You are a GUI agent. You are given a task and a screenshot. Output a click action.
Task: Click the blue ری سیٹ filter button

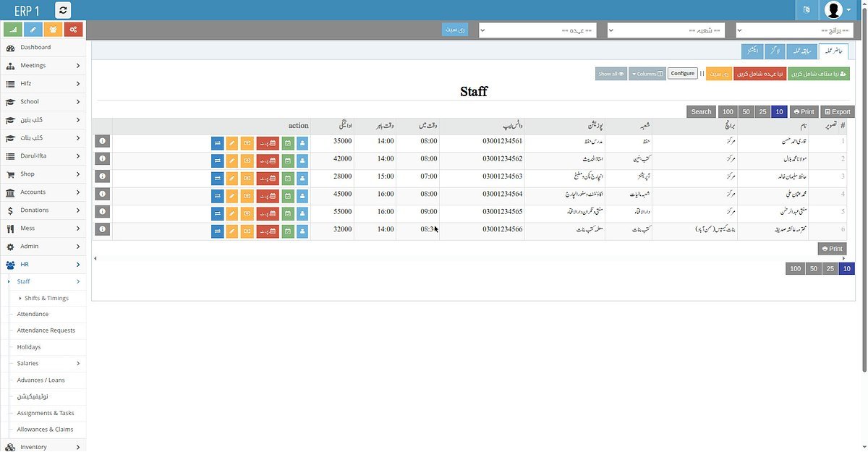[456, 30]
